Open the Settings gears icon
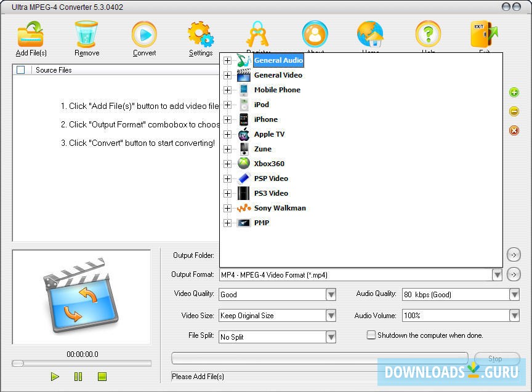This screenshot has height=392, width=532. click(x=200, y=35)
